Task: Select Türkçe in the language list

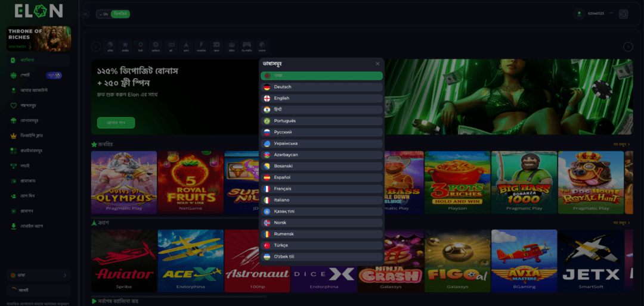Action: pyautogui.click(x=321, y=245)
